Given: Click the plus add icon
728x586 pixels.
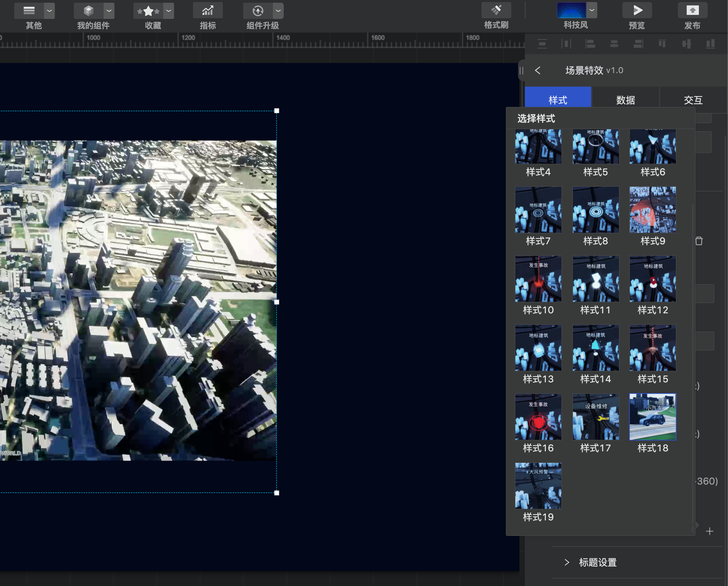Looking at the screenshot, I should (x=710, y=531).
